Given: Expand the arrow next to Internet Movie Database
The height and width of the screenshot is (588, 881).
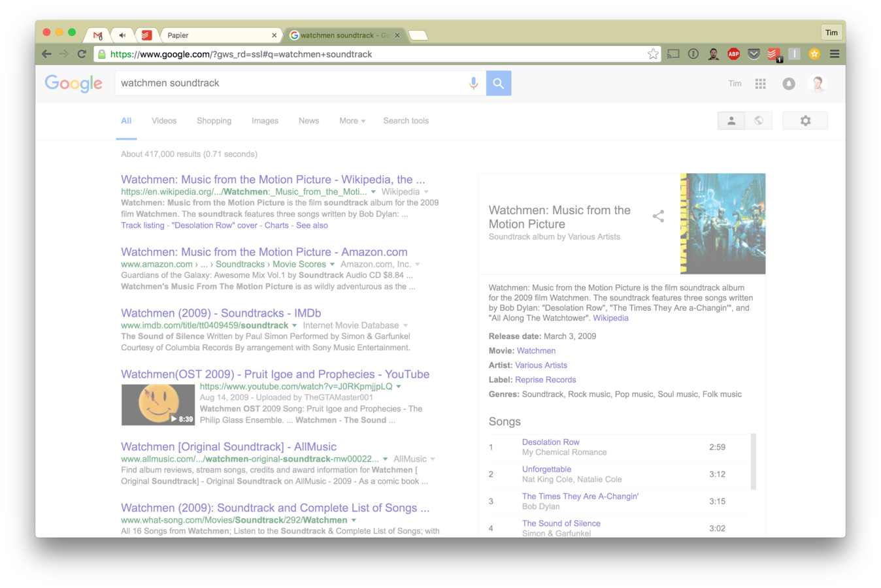Looking at the screenshot, I should tap(405, 325).
